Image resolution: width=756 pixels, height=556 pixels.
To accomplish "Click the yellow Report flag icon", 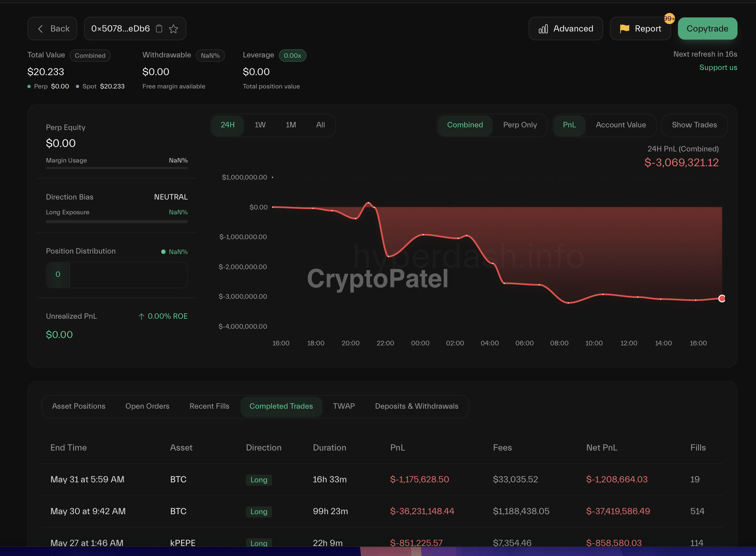I will 624,29.
